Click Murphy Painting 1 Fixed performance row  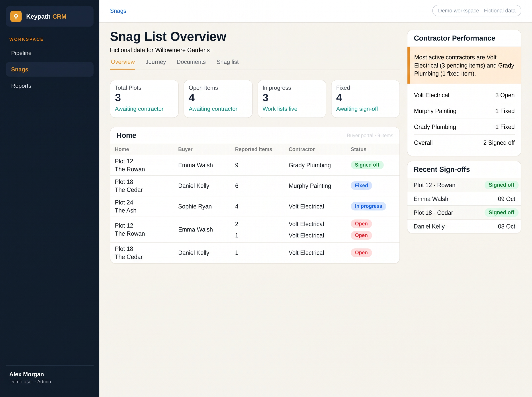464,111
